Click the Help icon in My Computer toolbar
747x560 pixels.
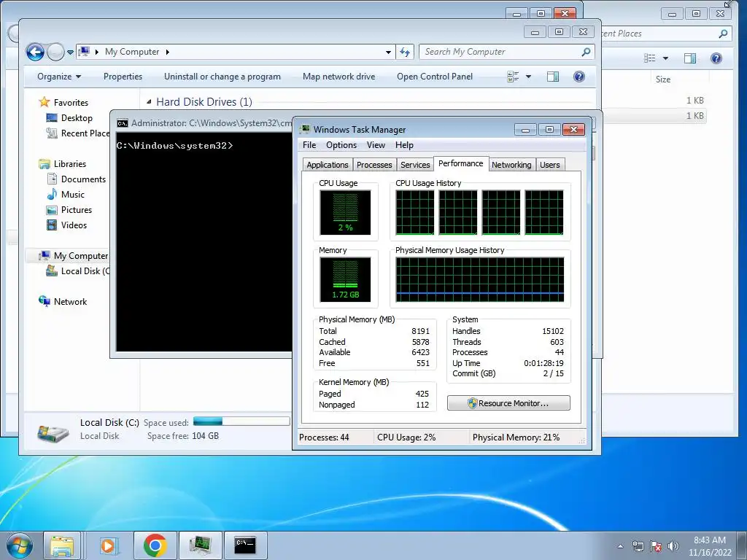click(578, 77)
